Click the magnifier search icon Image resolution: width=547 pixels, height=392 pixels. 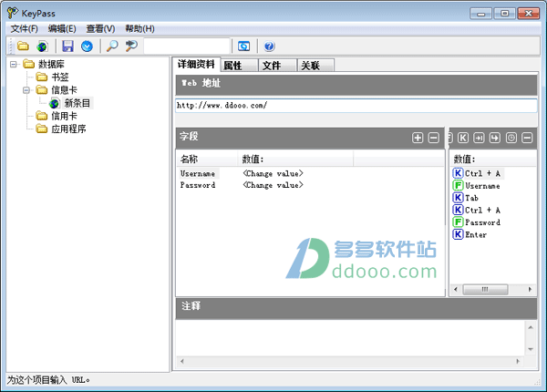(112, 46)
